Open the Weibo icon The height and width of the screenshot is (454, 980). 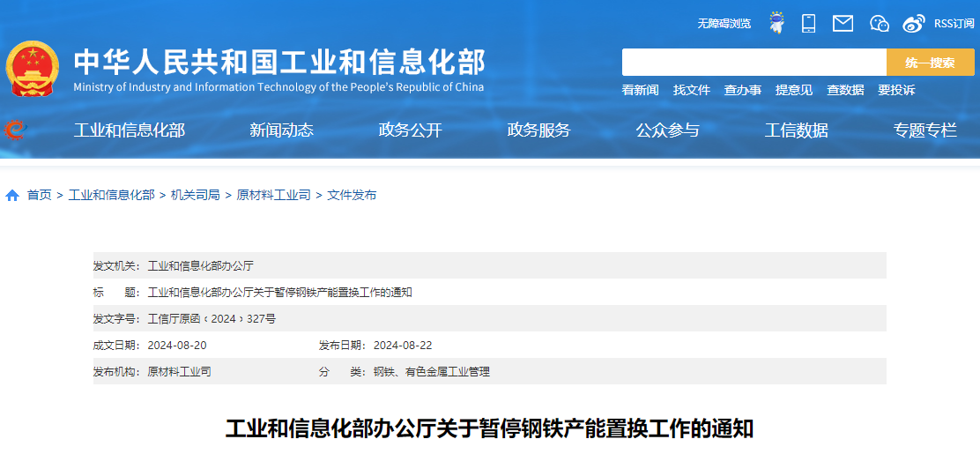[915, 23]
